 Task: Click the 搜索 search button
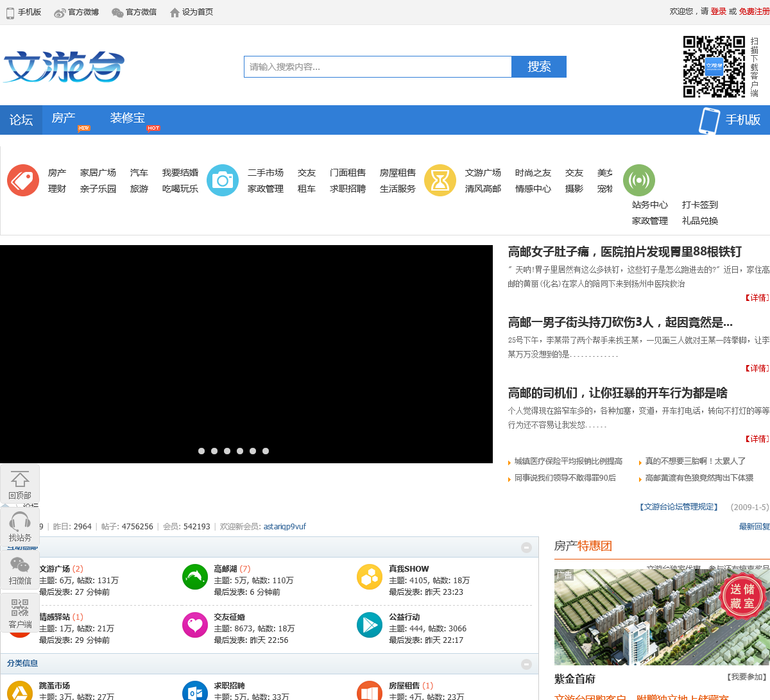pos(539,67)
